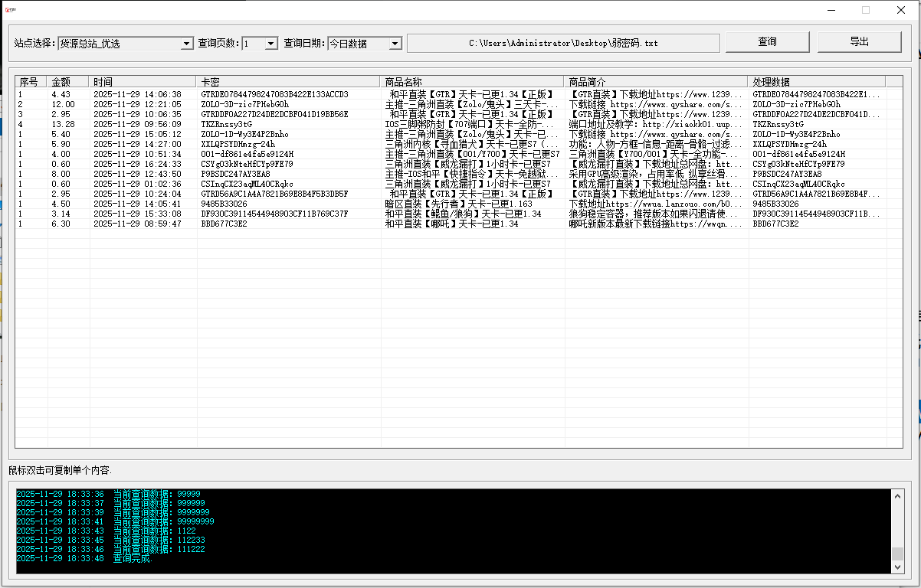Screen dimensions: 921x588
Task: Select the row with amount 13.28
Action: [63, 124]
